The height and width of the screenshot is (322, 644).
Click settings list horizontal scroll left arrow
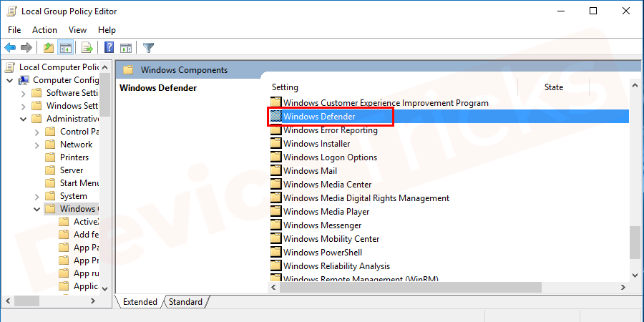tap(273, 287)
